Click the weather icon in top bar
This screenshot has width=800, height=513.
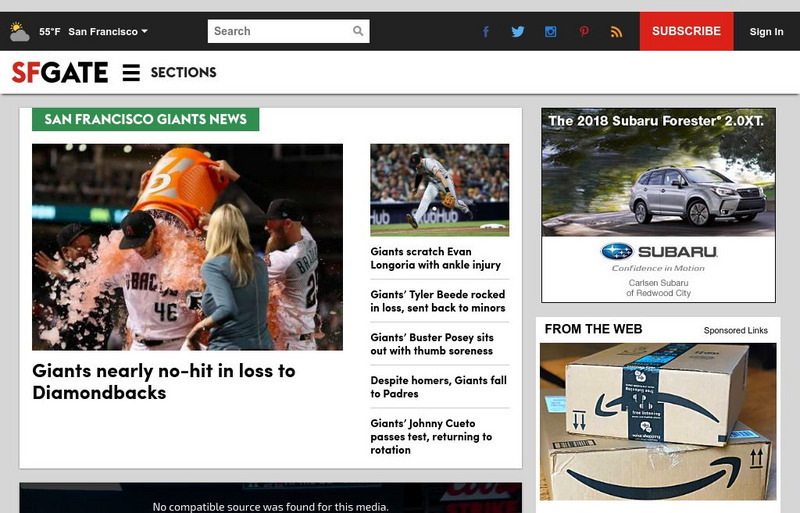tap(19, 32)
